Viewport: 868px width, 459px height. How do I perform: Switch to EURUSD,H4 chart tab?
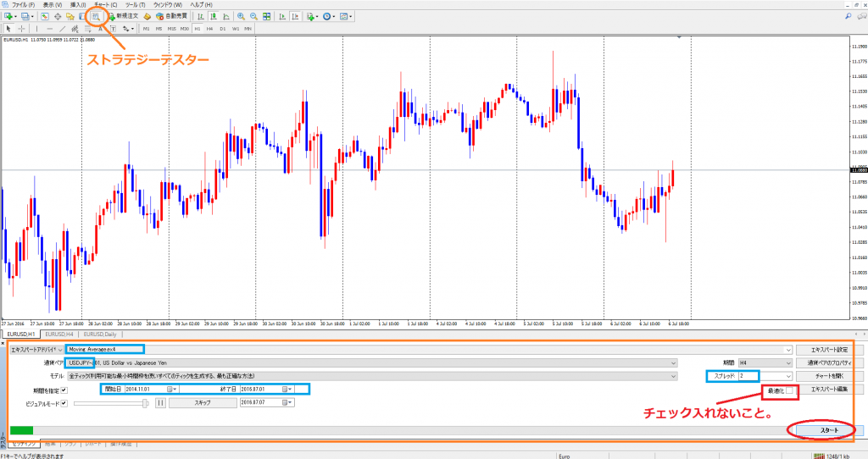(59, 334)
